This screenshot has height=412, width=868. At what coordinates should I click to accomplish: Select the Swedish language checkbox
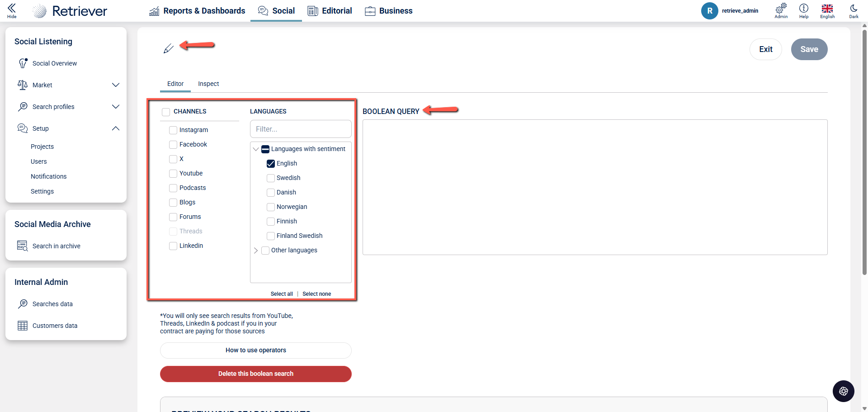(271, 178)
